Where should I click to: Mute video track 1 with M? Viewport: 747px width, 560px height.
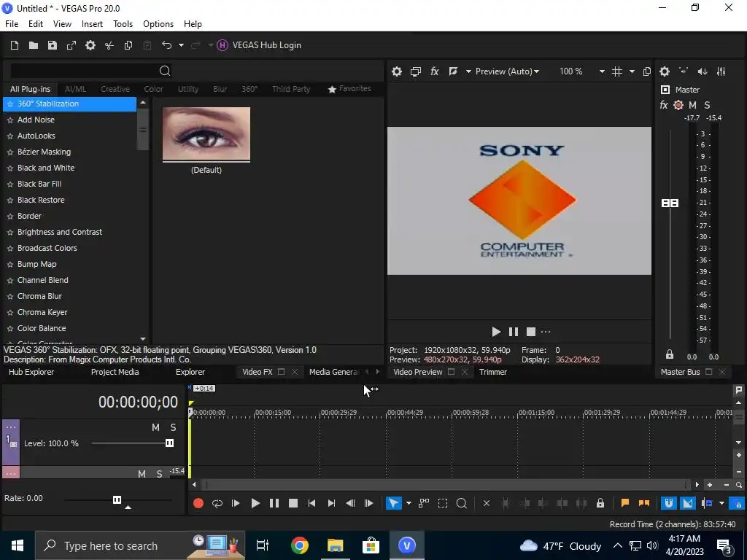(x=155, y=427)
